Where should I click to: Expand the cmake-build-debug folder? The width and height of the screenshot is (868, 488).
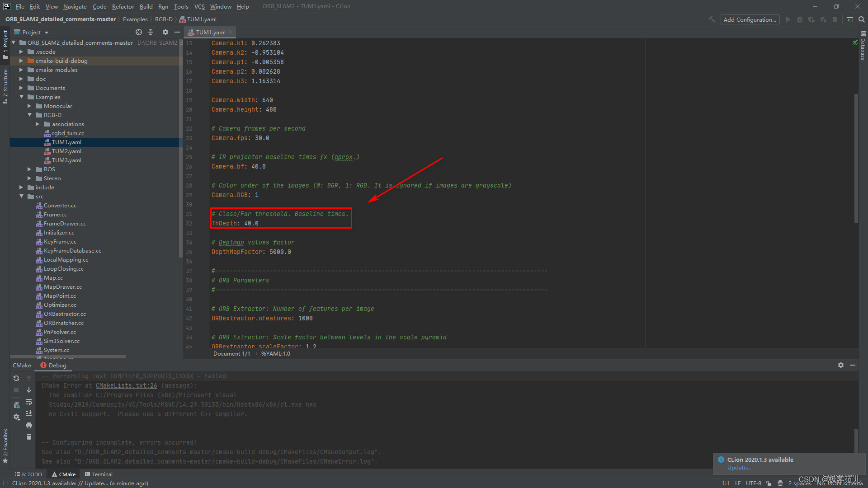21,61
